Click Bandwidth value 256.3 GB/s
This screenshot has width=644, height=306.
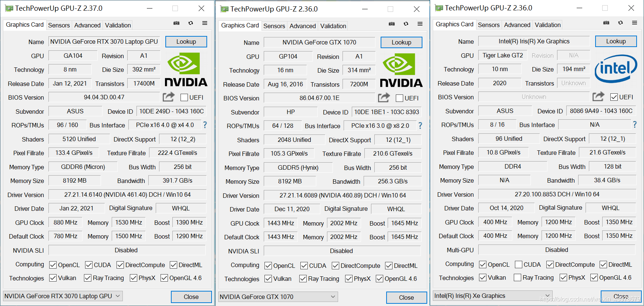tap(392, 181)
